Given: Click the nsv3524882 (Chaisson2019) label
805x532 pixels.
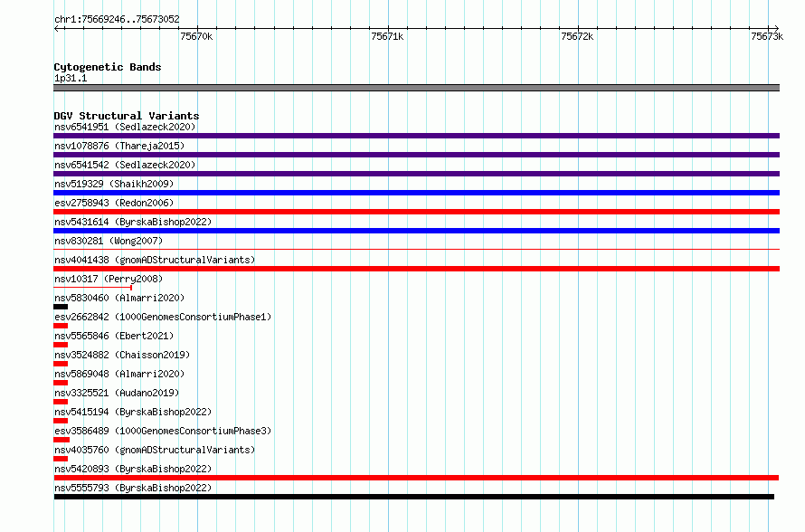Looking at the screenshot, I should (122, 355).
